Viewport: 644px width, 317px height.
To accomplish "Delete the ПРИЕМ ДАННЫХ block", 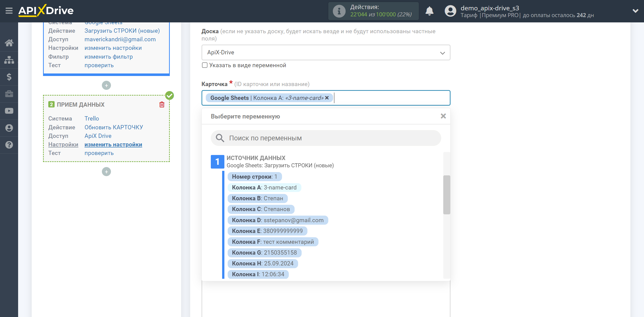I will [x=162, y=105].
